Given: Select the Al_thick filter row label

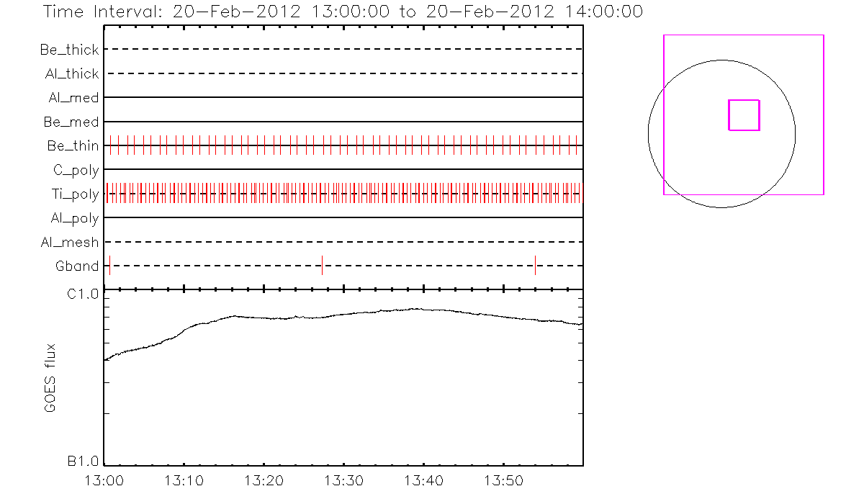Looking at the screenshot, I should (x=71, y=73).
